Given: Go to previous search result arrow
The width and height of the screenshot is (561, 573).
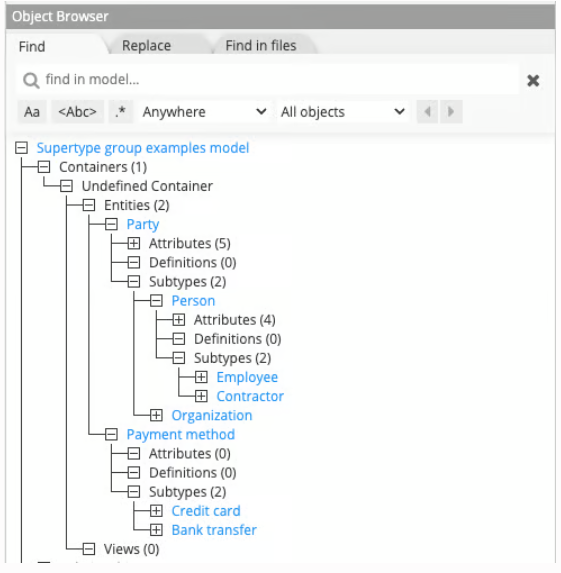Looking at the screenshot, I should [427, 111].
